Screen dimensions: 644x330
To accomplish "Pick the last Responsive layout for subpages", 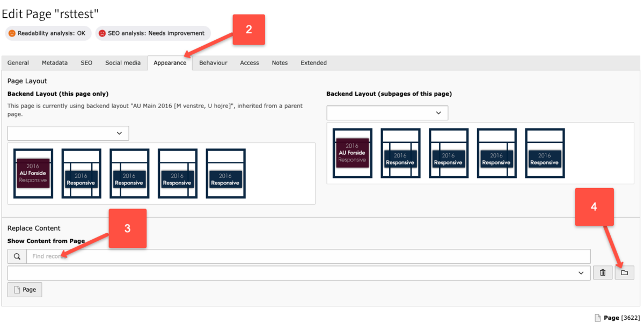I will click(x=544, y=153).
